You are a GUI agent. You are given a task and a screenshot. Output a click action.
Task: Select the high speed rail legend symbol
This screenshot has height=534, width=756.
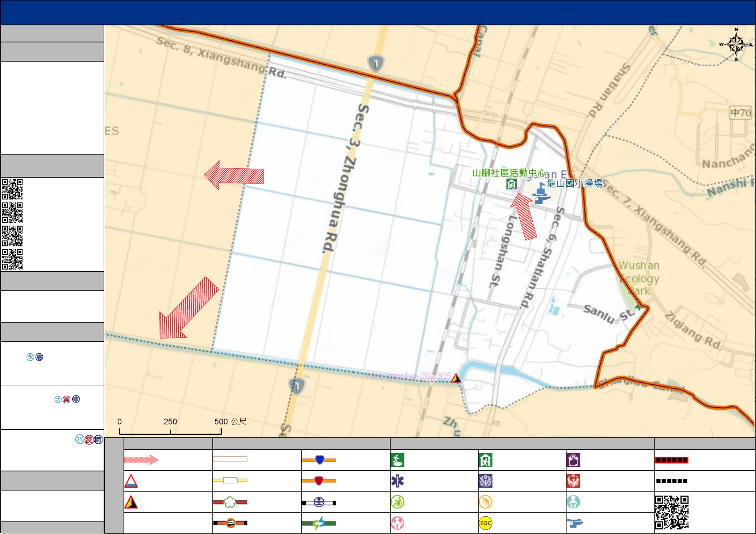click(x=230, y=523)
